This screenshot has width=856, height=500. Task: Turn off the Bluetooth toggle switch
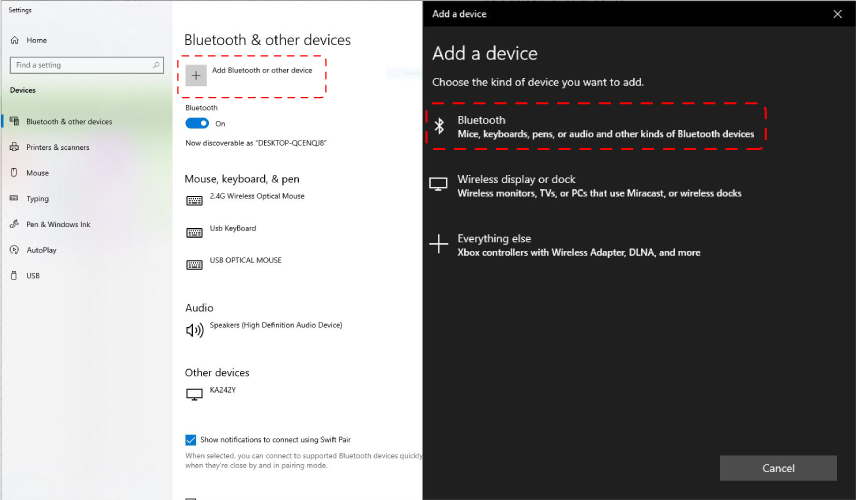(x=197, y=123)
